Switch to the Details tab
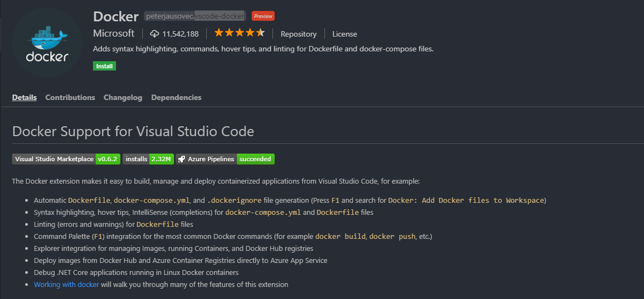 point(24,97)
